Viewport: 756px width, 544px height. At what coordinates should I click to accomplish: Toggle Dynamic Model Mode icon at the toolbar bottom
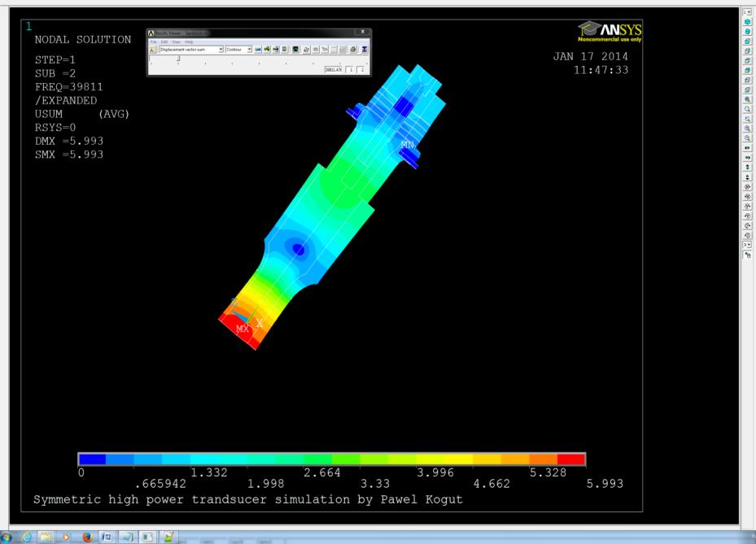click(748, 255)
